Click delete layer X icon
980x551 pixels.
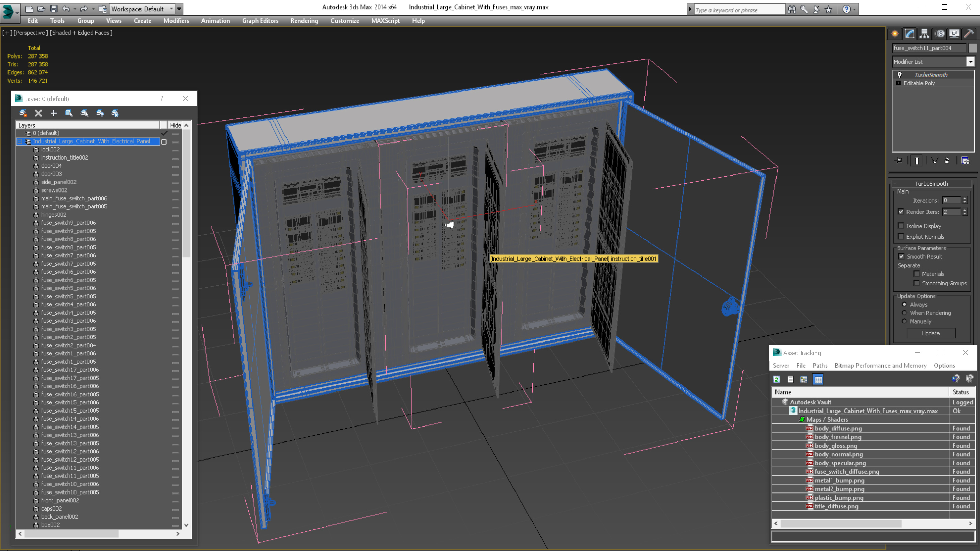tap(38, 113)
